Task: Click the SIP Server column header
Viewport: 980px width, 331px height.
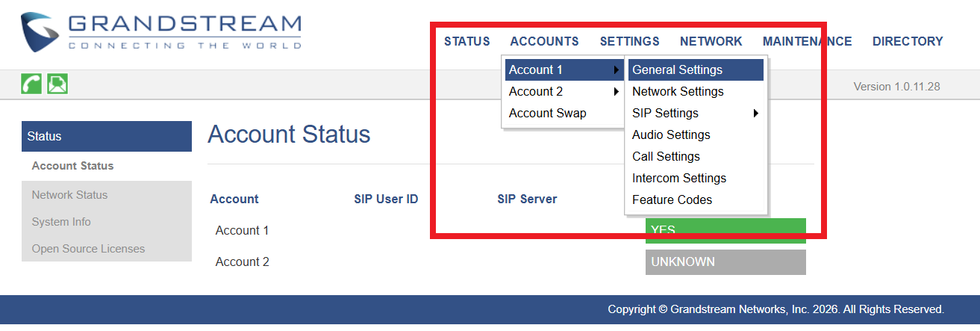Action: [527, 199]
